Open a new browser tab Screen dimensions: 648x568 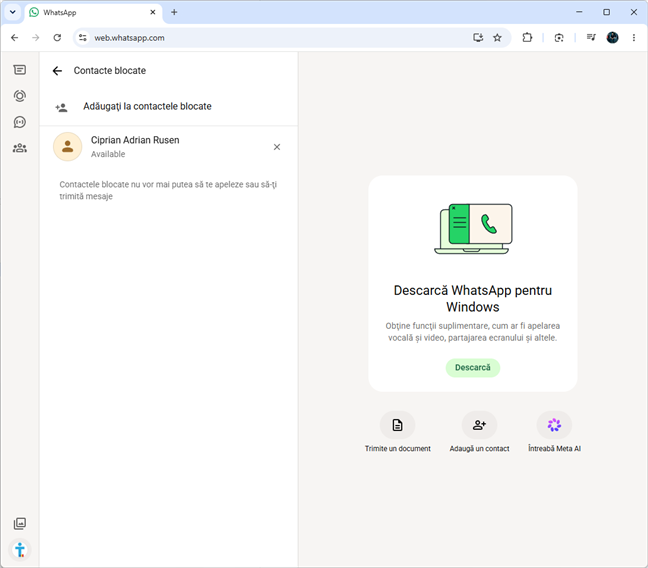click(174, 12)
